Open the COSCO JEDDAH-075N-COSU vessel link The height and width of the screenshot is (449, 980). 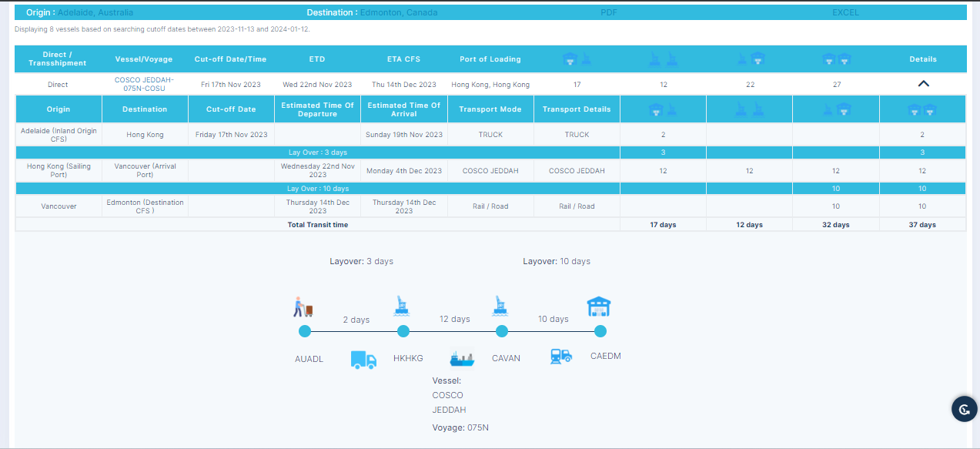(144, 84)
